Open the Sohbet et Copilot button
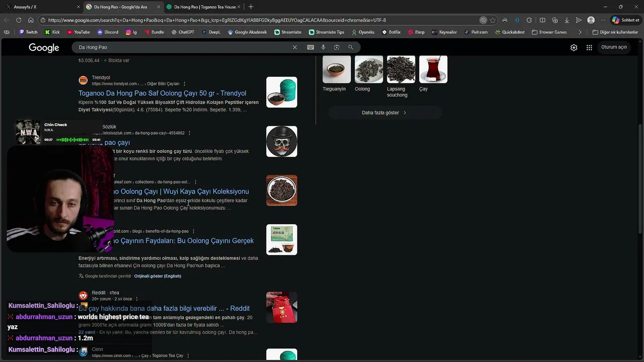This screenshot has width=644, height=362. (625, 20)
